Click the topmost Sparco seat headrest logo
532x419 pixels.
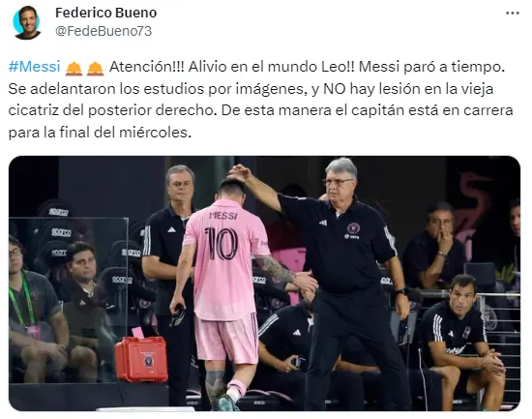click(58, 212)
